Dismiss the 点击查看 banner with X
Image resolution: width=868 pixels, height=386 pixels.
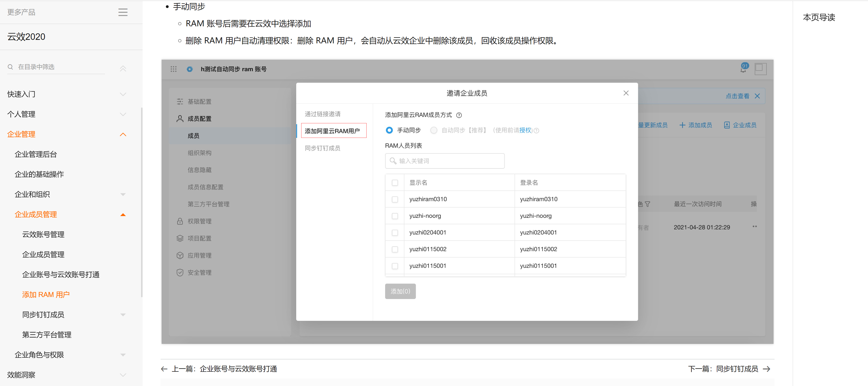757,96
